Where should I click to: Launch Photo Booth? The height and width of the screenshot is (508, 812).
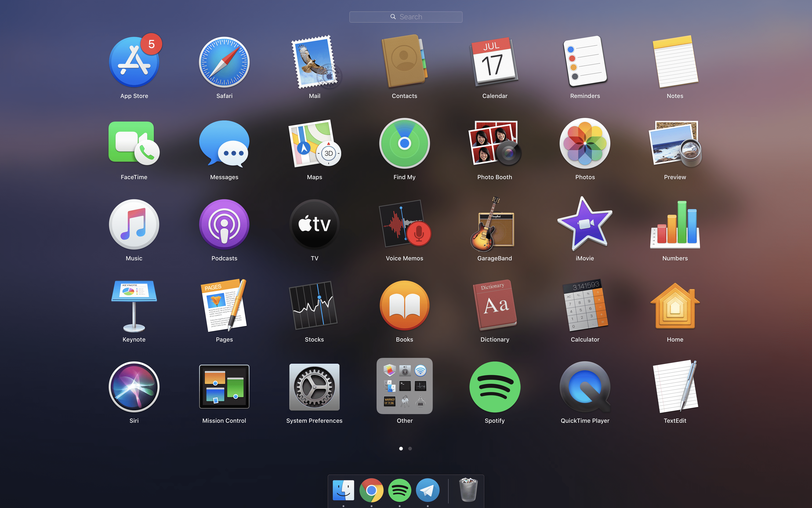click(495, 144)
